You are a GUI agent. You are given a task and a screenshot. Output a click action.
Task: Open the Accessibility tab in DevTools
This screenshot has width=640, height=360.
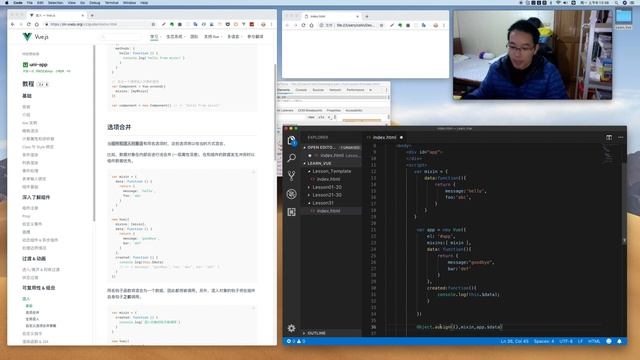tap(353, 111)
